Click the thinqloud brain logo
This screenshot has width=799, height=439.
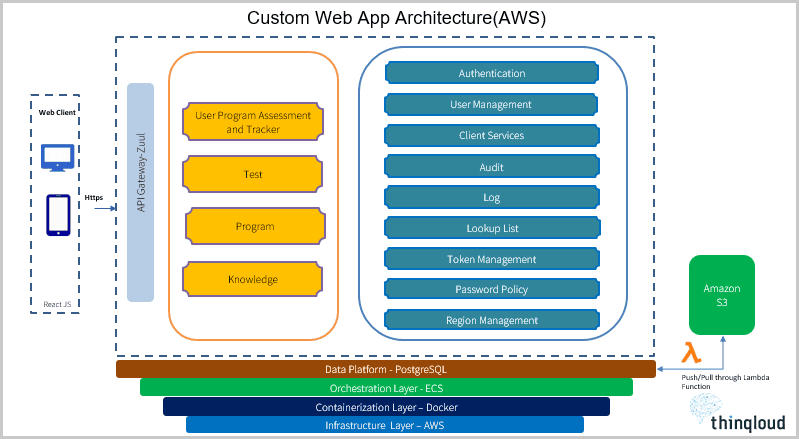click(706, 408)
